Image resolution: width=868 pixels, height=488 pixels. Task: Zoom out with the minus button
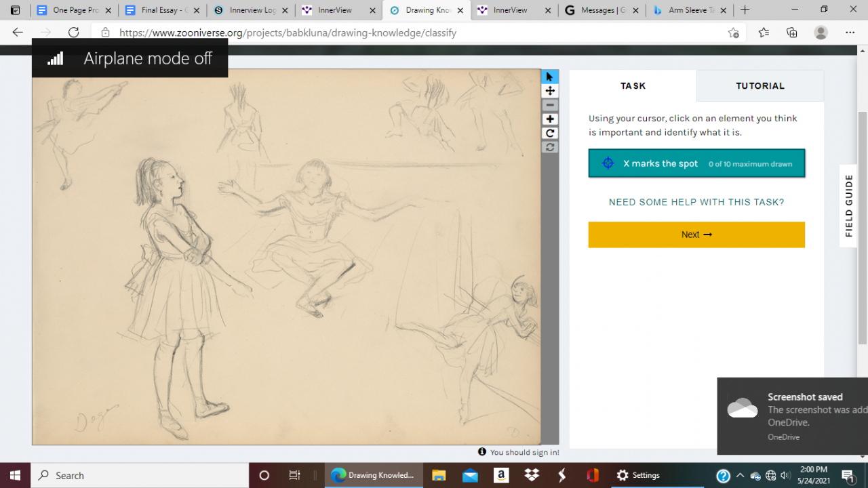pos(550,105)
